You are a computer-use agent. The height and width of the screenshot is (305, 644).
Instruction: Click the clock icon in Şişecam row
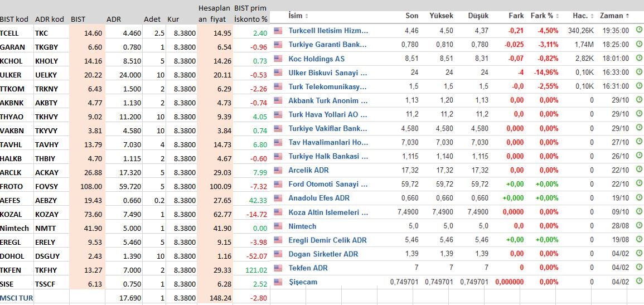pos(639,281)
